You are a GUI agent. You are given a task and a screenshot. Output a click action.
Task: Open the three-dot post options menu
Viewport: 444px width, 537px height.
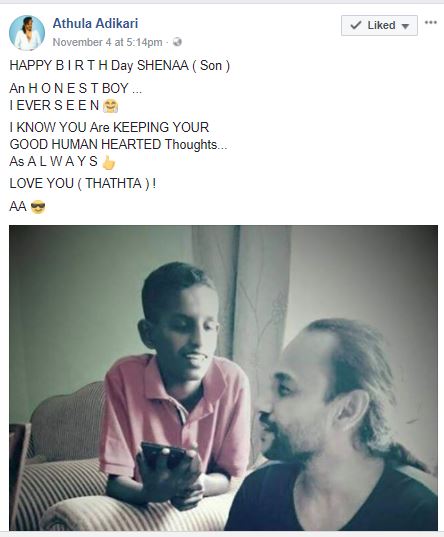coord(431,23)
